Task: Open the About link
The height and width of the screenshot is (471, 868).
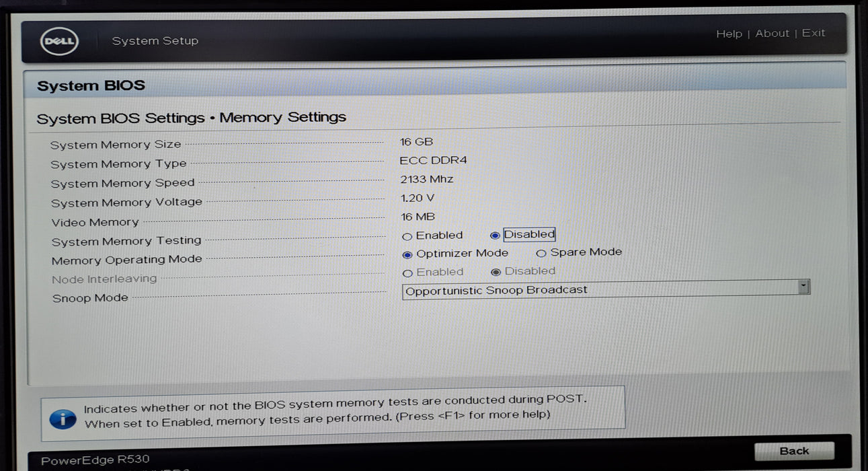Action: (772, 33)
